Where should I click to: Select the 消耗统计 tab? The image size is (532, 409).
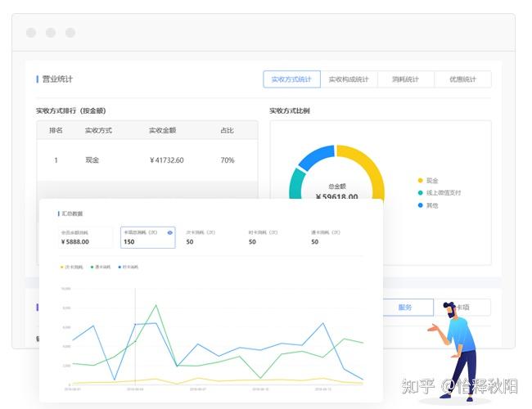[x=405, y=79]
